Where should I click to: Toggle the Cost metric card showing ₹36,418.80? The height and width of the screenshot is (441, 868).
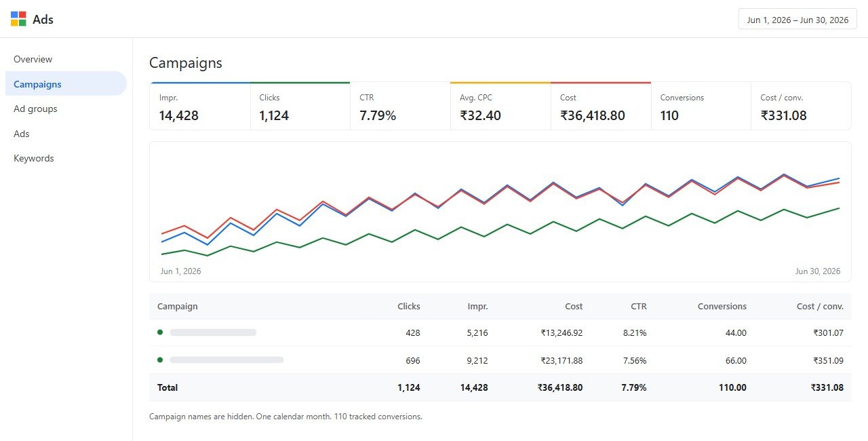[601, 106]
